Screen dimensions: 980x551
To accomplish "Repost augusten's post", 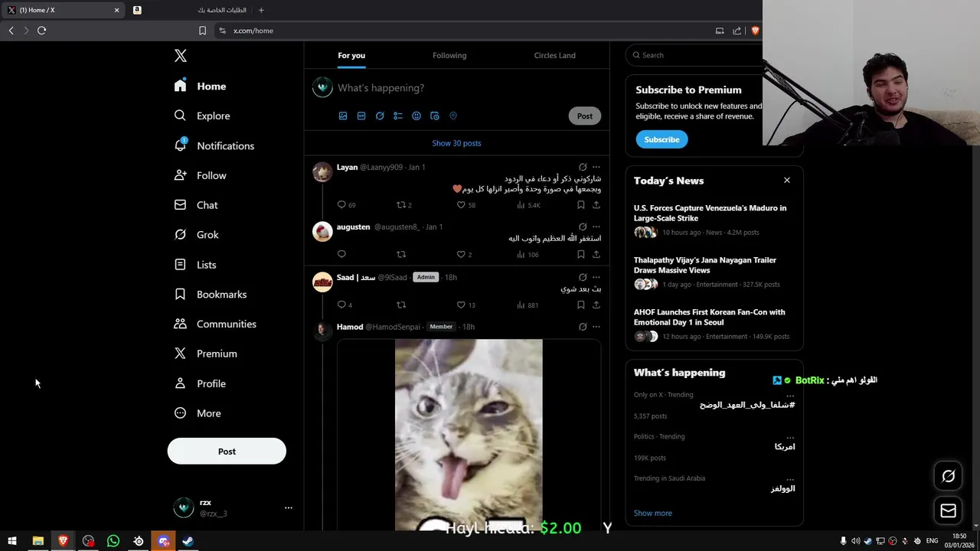I will click(x=401, y=254).
